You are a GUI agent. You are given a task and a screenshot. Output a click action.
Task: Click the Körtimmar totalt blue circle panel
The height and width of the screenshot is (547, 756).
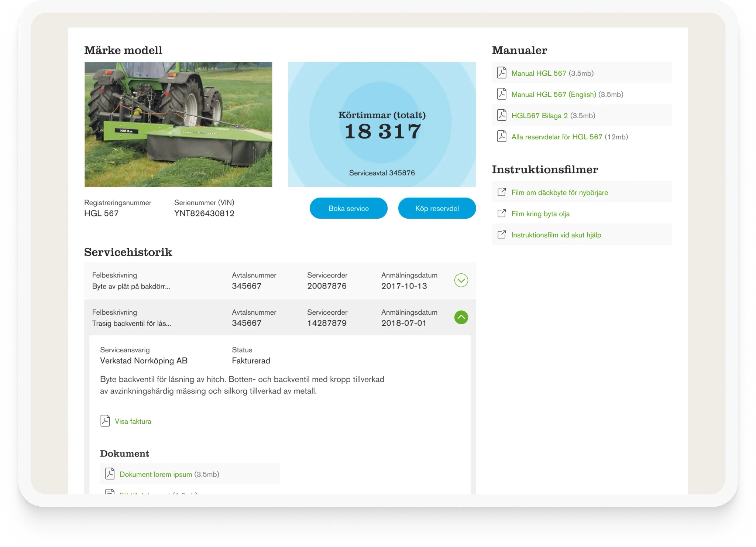tap(382, 124)
